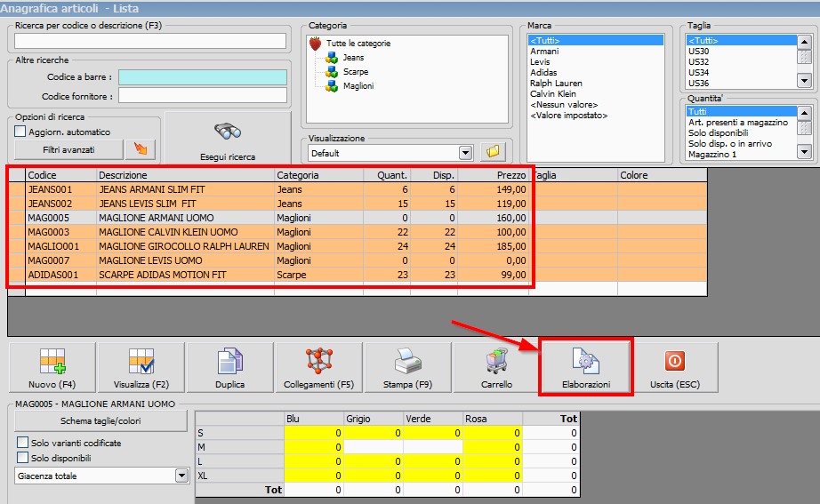Exit with Uscita (ESC) button
The width and height of the screenshot is (820, 504).
pos(675,367)
